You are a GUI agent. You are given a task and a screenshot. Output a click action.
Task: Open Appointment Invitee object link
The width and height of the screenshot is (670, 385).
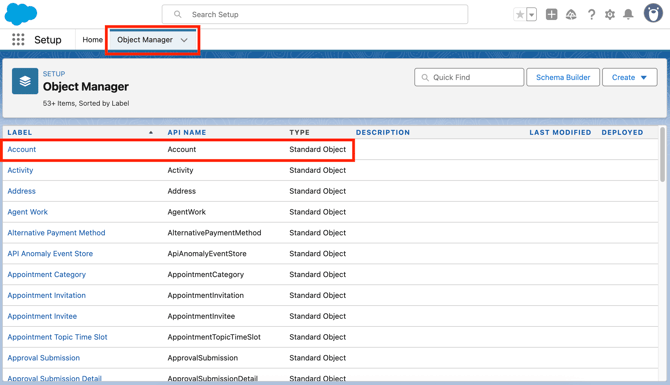coord(42,316)
